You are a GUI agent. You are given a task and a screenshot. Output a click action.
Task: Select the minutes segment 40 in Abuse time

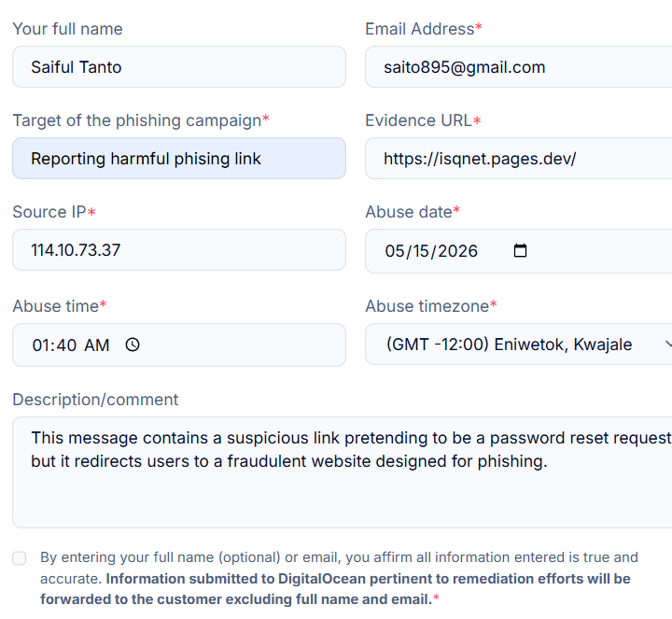point(66,345)
